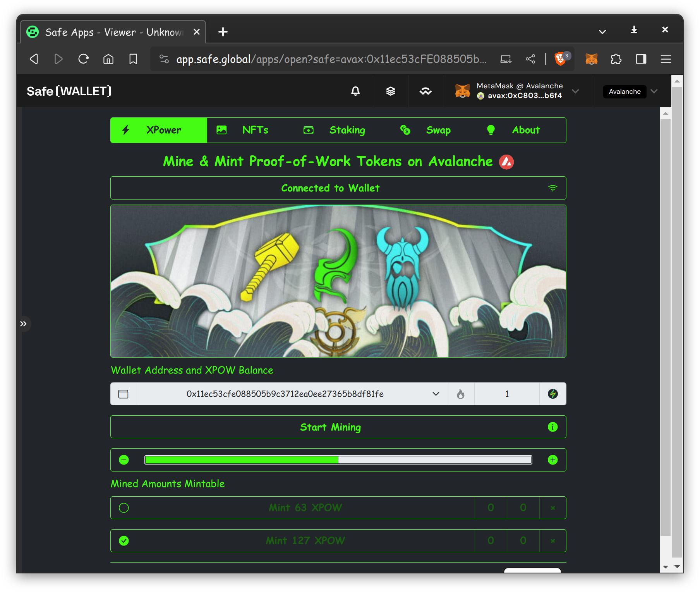
Task: Open the batch transactions stack icon
Action: point(391,91)
